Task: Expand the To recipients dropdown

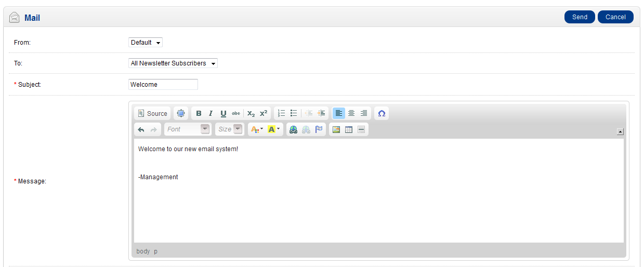Action: [x=173, y=63]
